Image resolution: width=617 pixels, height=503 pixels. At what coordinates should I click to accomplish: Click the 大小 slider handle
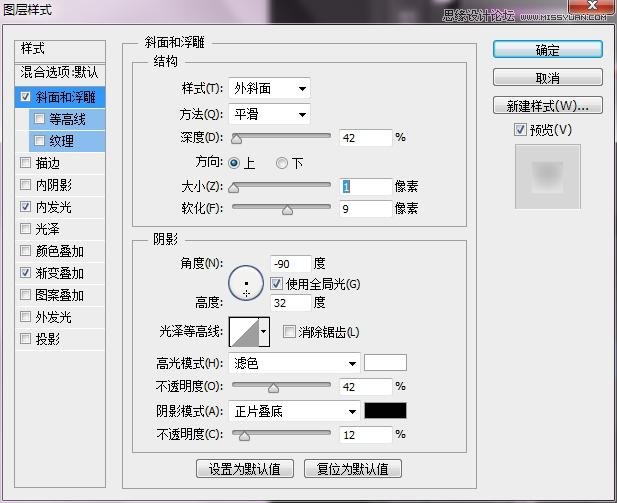(x=234, y=187)
